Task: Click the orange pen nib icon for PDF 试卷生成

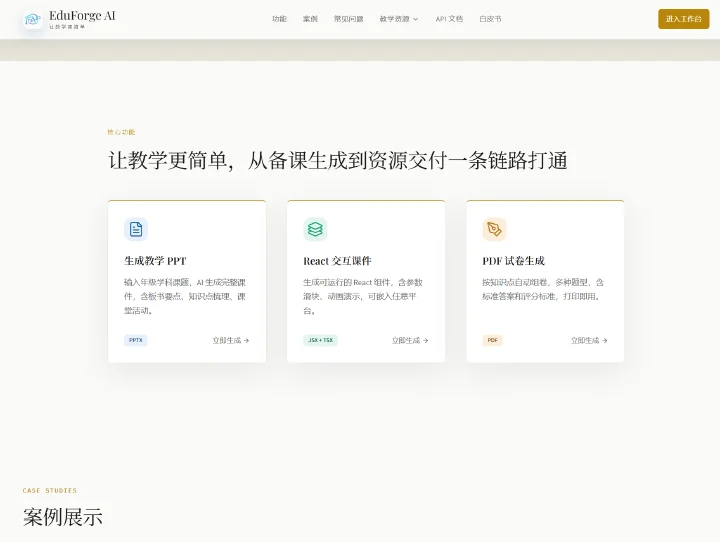Action: coord(494,229)
